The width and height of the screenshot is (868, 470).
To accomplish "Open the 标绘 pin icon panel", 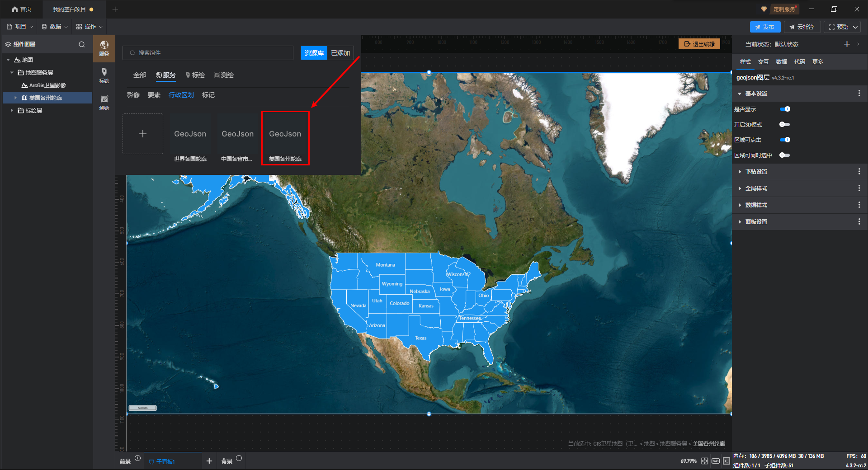I will 104,75.
